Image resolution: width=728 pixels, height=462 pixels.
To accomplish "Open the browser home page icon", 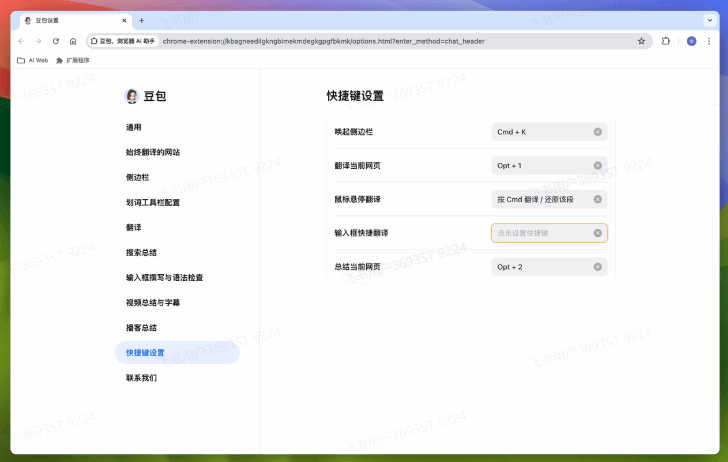I will 73,41.
